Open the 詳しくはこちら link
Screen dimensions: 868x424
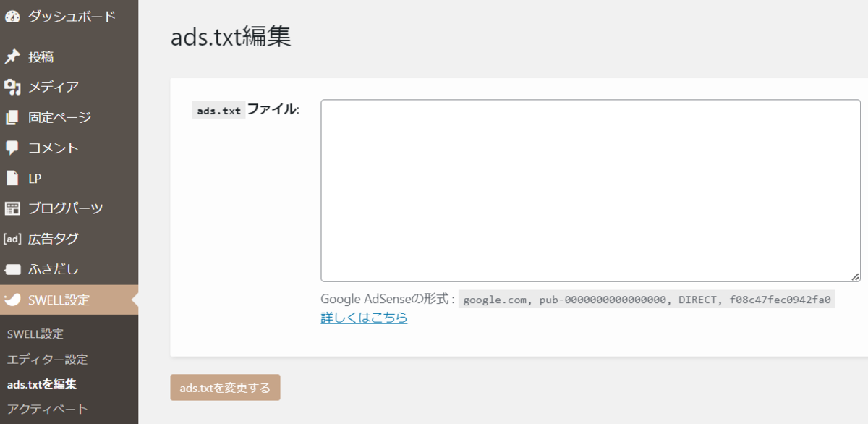(364, 317)
